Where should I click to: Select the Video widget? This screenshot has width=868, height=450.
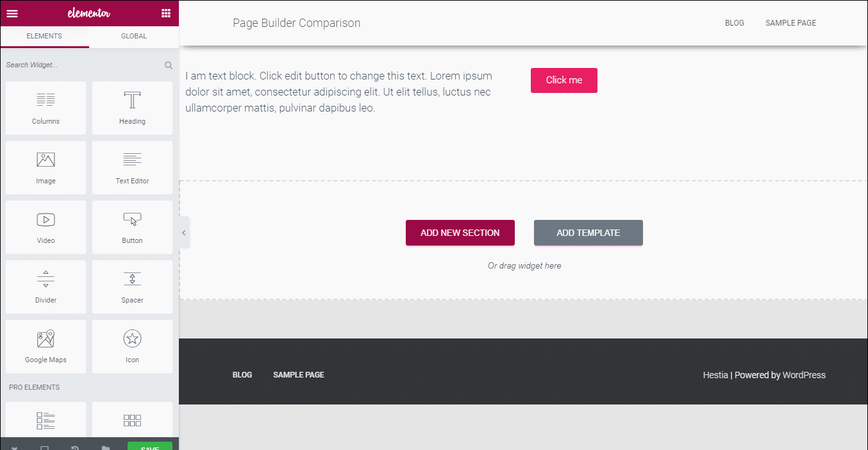[46, 227]
